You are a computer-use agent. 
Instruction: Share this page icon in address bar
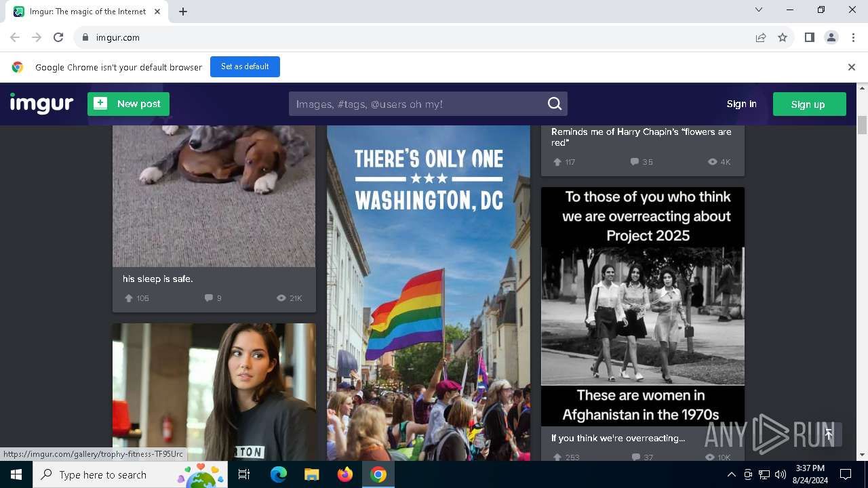pyautogui.click(x=761, y=37)
